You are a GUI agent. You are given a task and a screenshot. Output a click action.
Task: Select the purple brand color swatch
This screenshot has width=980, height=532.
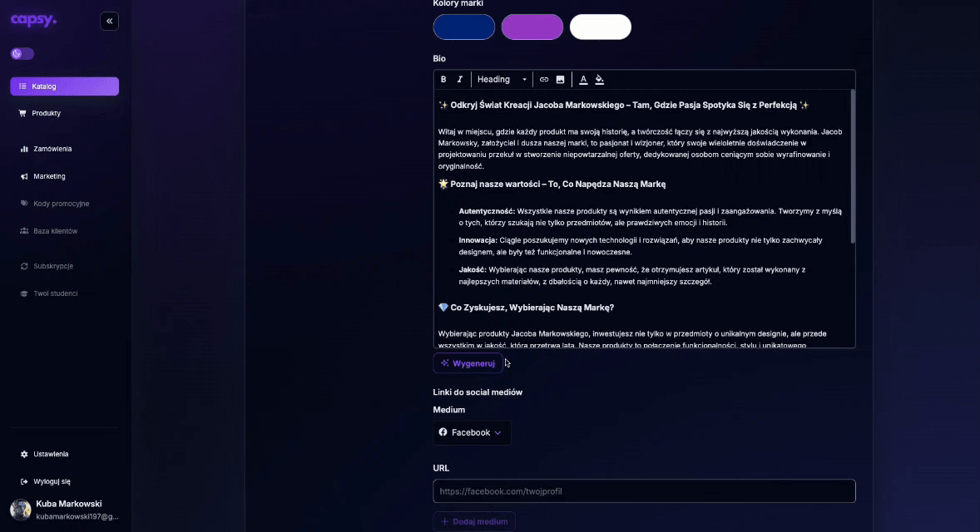point(532,27)
